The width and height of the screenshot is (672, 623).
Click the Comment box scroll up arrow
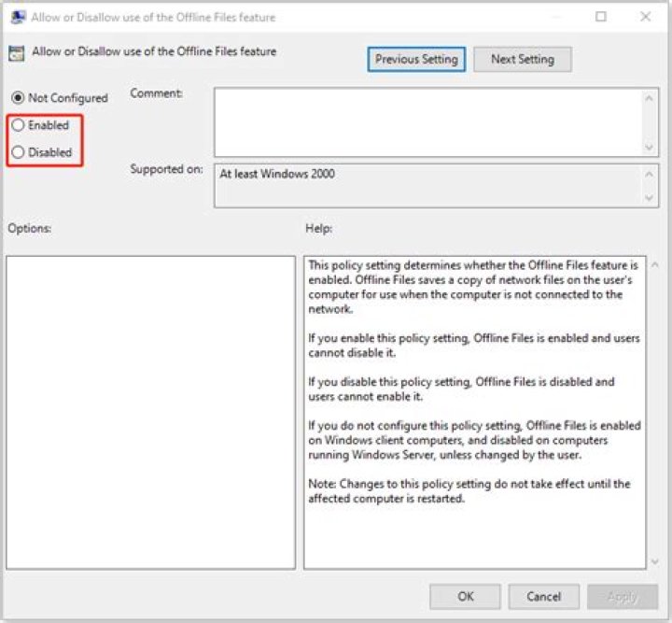point(650,98)
